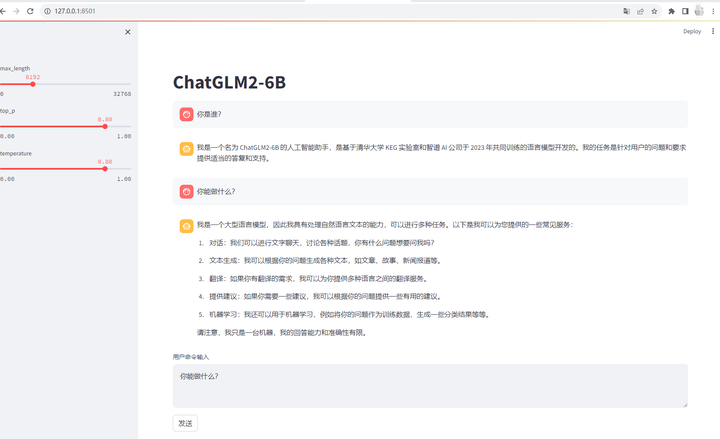Click user avatar beside 你能做什么? message
The image size is (720, 439).
[x=186, y=191]
